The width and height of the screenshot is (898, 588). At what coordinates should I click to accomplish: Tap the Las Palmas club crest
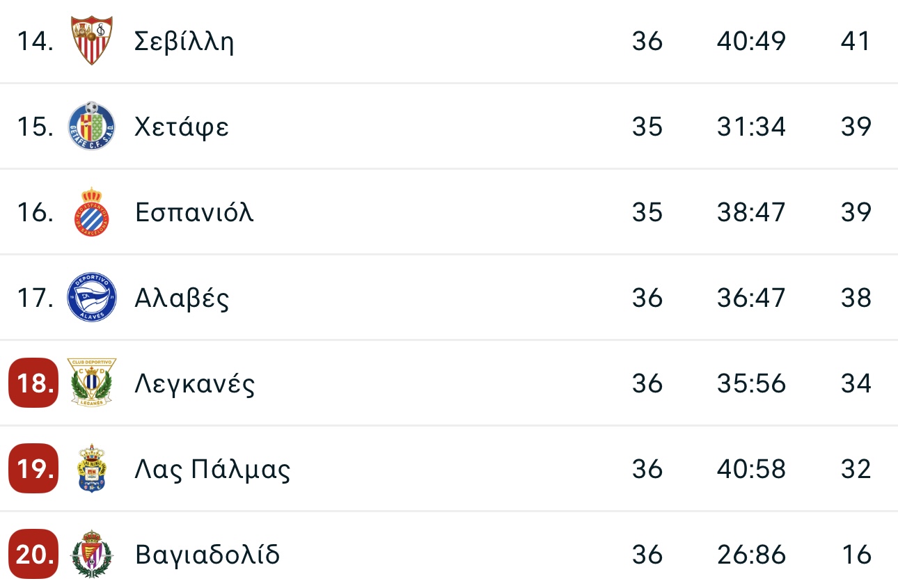point(92,468)
